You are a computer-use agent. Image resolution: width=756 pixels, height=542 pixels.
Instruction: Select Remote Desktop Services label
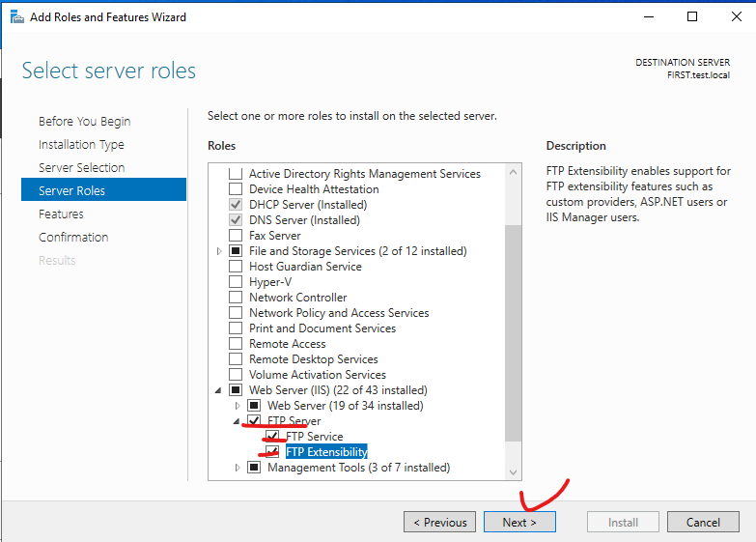(314, 359)
